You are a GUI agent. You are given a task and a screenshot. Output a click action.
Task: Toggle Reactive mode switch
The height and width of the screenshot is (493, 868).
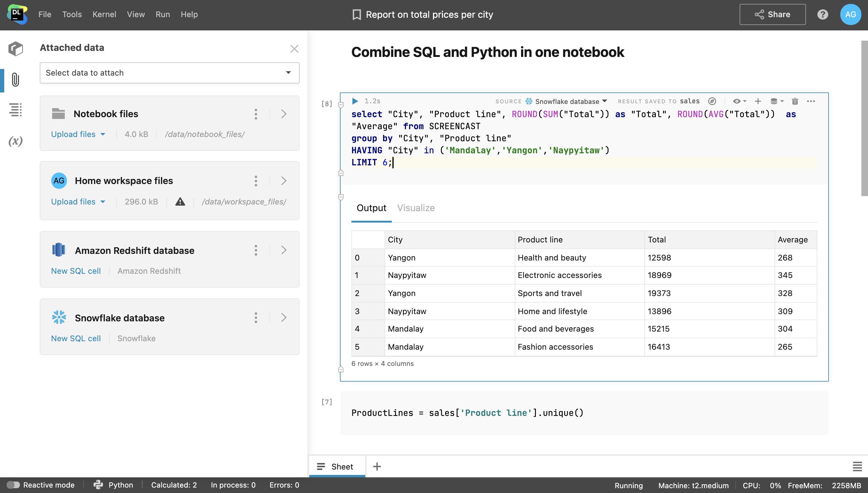pos(13,485)
